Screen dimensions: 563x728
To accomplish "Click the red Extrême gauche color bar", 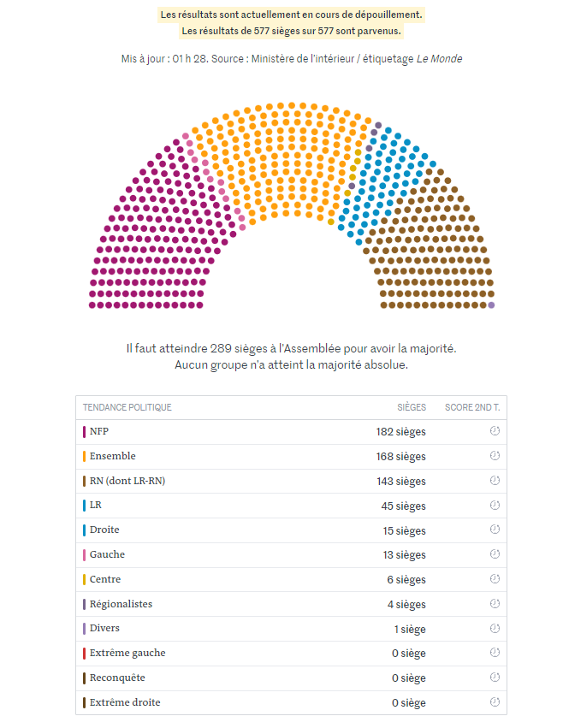I will [84, 653].
